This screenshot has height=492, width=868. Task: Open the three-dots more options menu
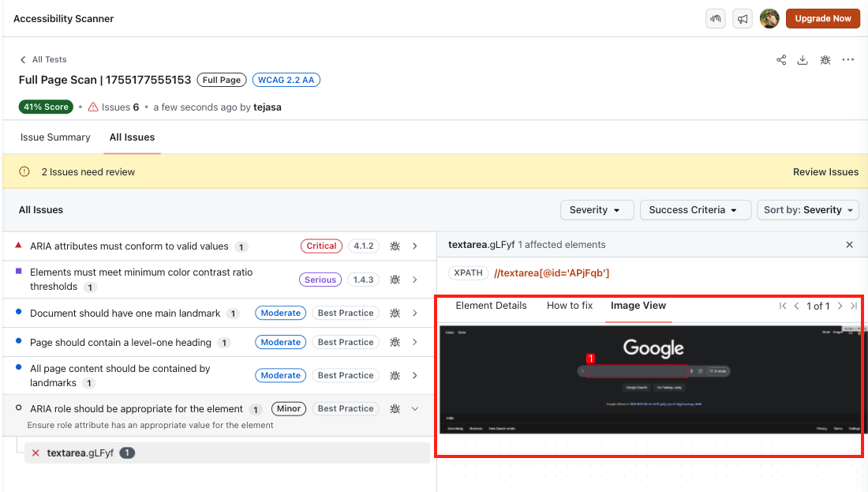pyautogui.click(x=848, y=60)
